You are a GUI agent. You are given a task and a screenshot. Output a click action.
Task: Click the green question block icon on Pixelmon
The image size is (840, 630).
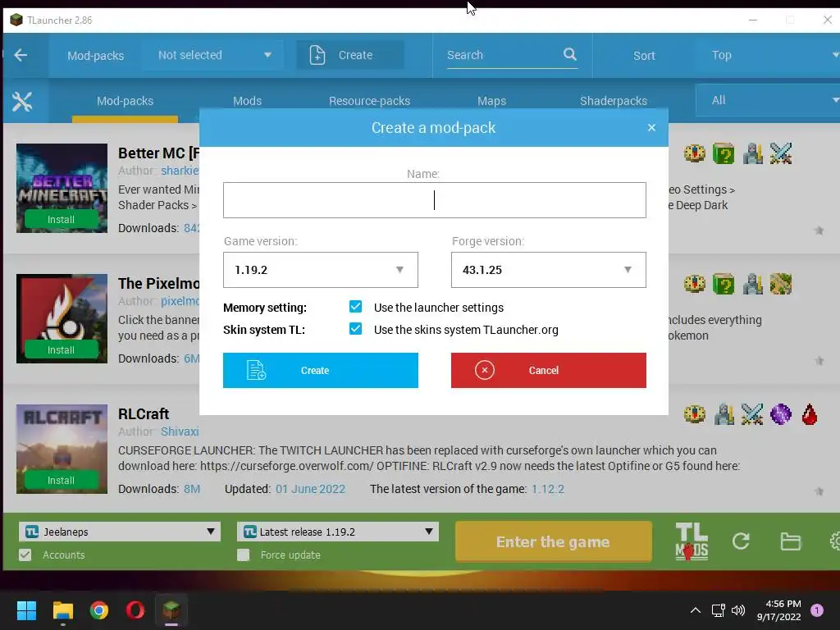click(724, 284)
